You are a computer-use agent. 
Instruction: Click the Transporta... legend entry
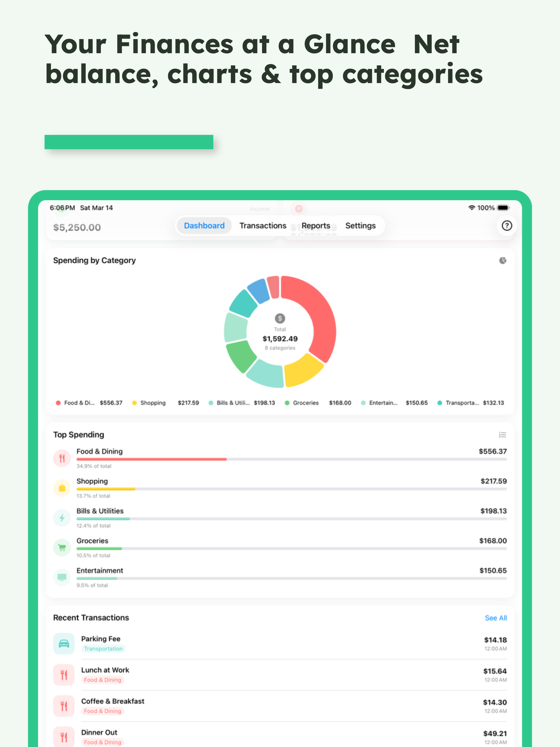470,403
